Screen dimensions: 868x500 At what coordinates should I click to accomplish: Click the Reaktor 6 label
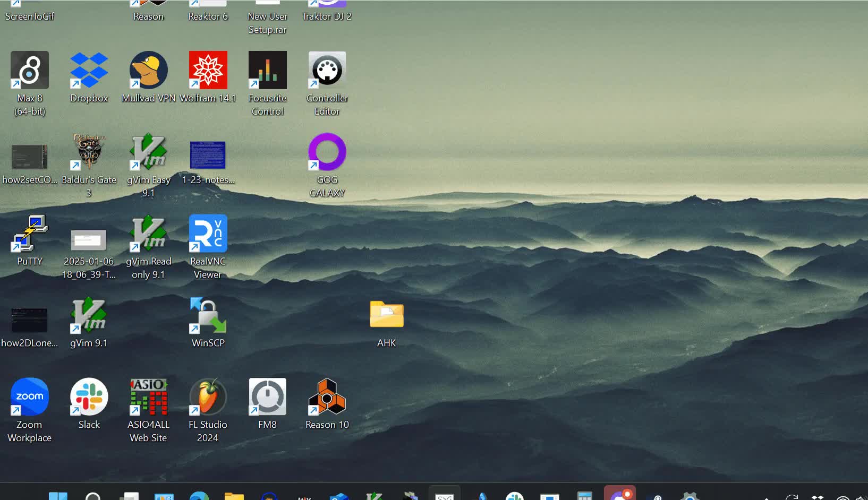click(208, 16)
